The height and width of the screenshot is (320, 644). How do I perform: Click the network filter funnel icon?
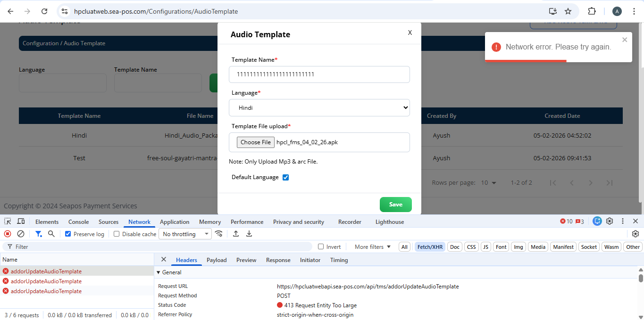[39, 234]
